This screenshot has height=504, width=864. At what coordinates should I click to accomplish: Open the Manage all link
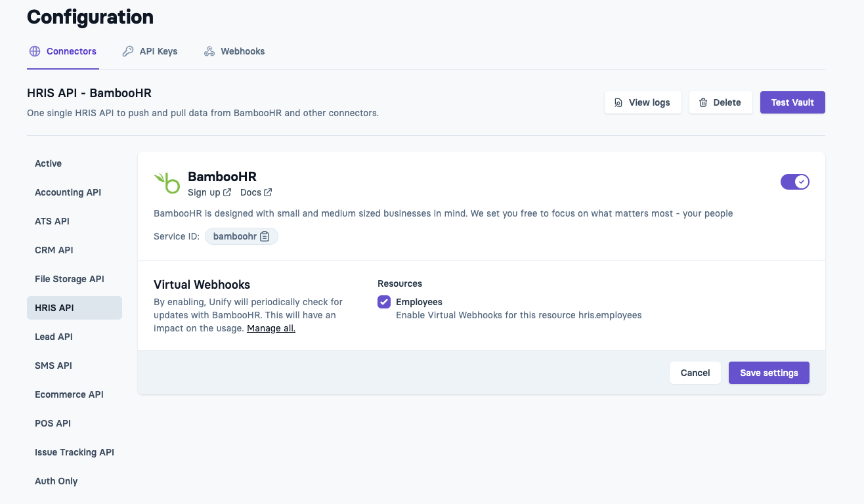click(x=271, y=328)
